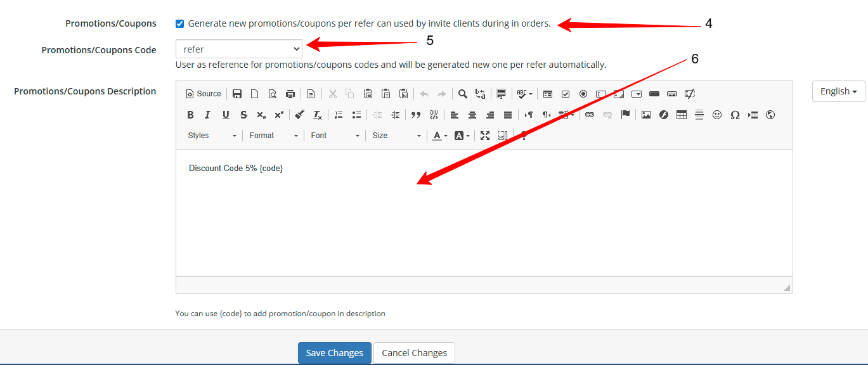Expand the Styles dropdown

coord(212,136)
